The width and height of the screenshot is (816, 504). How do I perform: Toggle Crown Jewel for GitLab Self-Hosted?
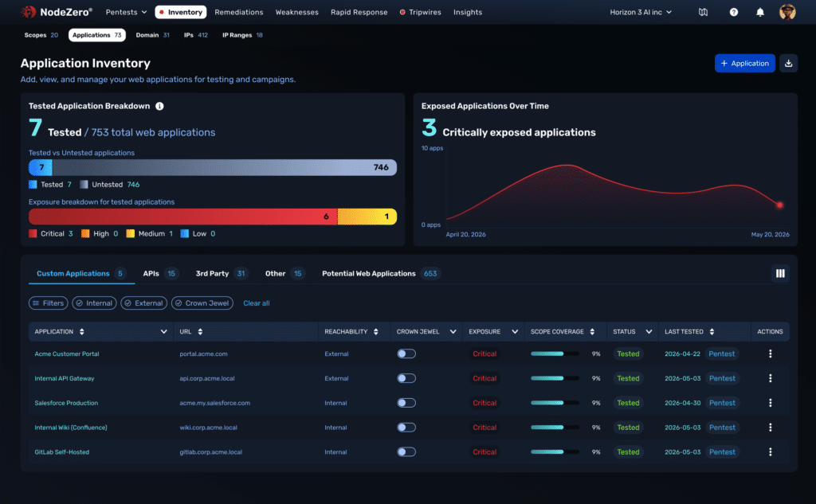pos(406,452)
